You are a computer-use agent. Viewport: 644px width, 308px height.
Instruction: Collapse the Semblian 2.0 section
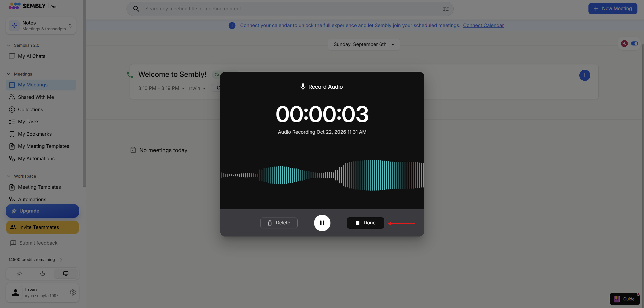click(9, 45)
